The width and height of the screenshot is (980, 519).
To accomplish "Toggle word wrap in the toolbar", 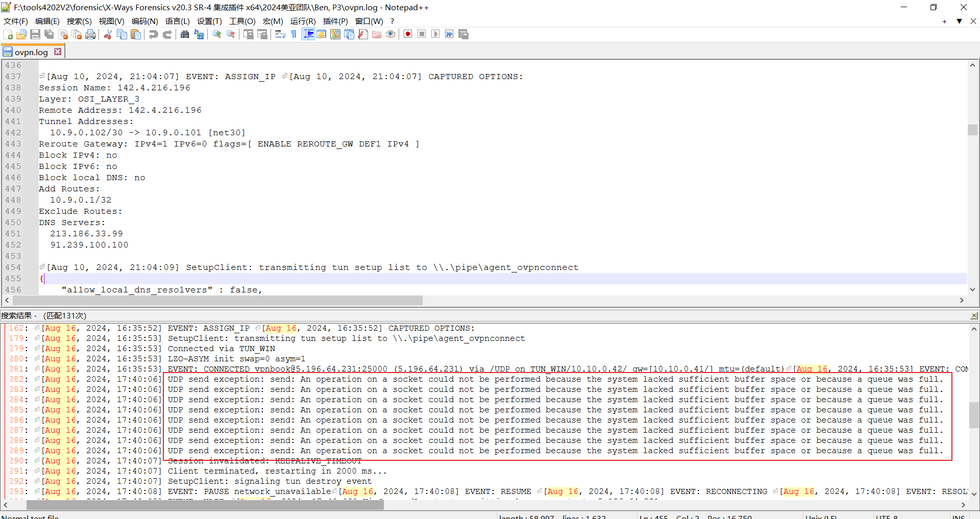I will 280,34.
